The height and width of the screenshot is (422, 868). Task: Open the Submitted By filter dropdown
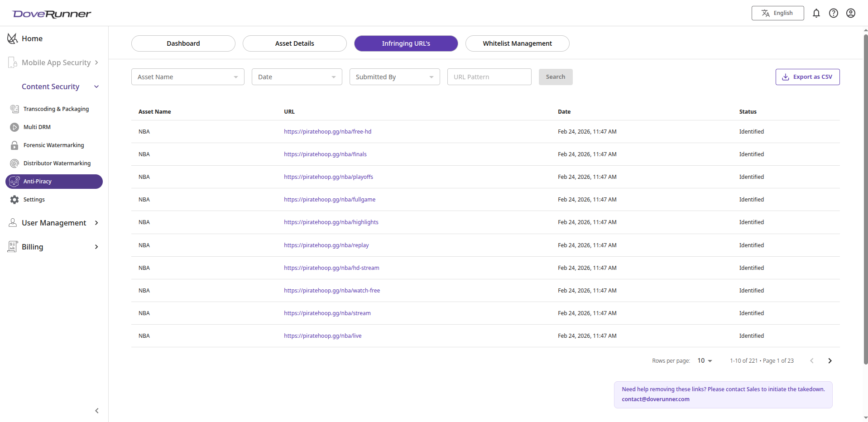[x=395, y=77]
